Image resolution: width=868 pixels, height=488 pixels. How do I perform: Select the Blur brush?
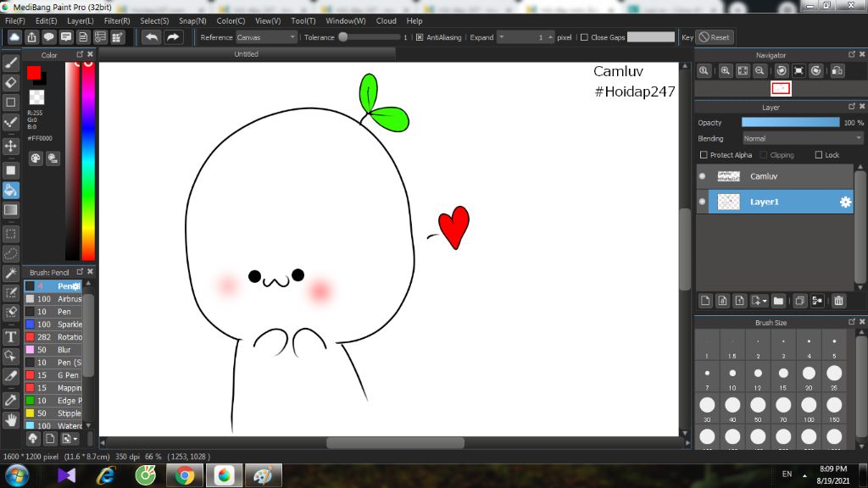click(53, 350)
